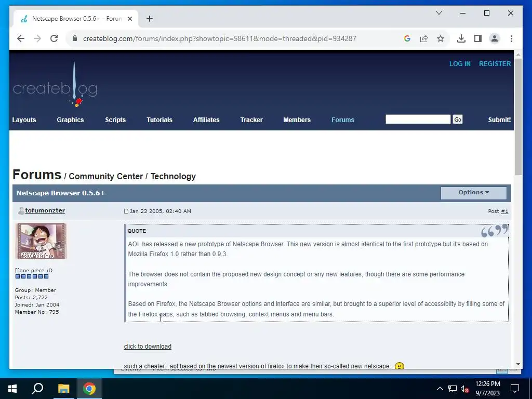Open the tab search chevron
Screen dimensions: 532x399
click(438, 13)
